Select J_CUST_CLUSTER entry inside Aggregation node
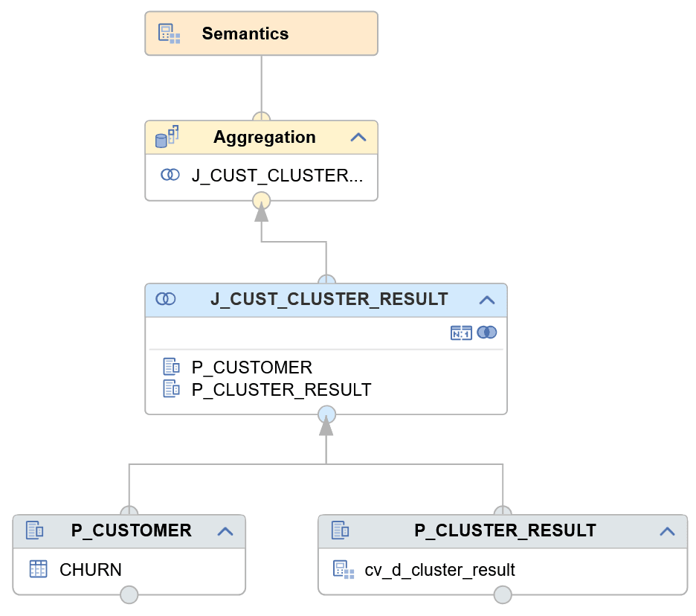This screenshot has width=696, height=616. (277, 176)
